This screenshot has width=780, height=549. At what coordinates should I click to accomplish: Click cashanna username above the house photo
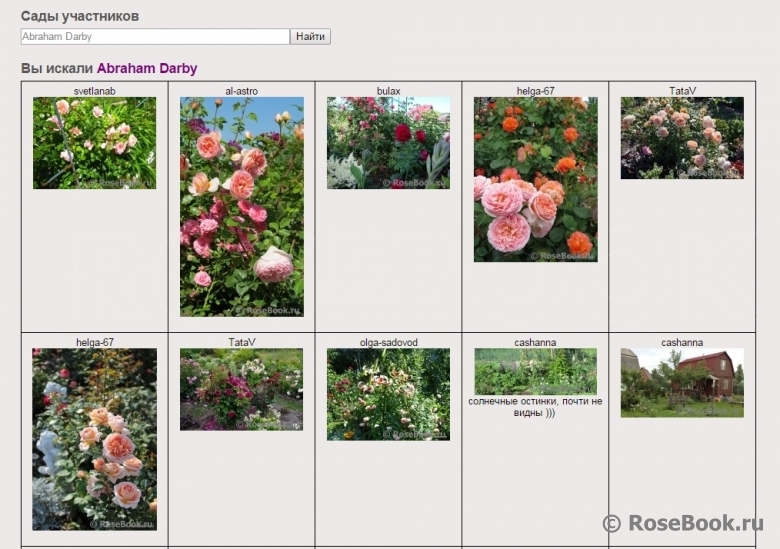[x=682, y=342]
